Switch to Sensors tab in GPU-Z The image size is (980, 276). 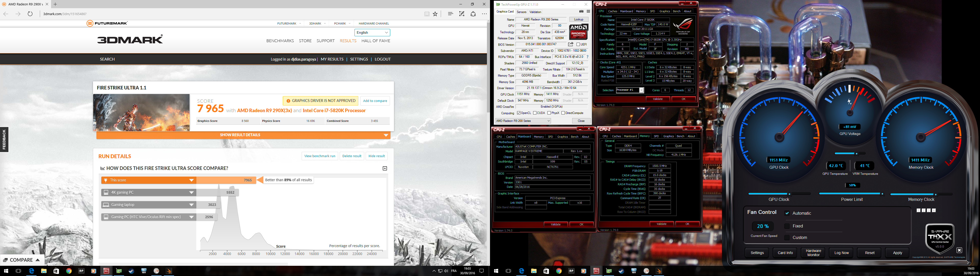tap(521, 12)
